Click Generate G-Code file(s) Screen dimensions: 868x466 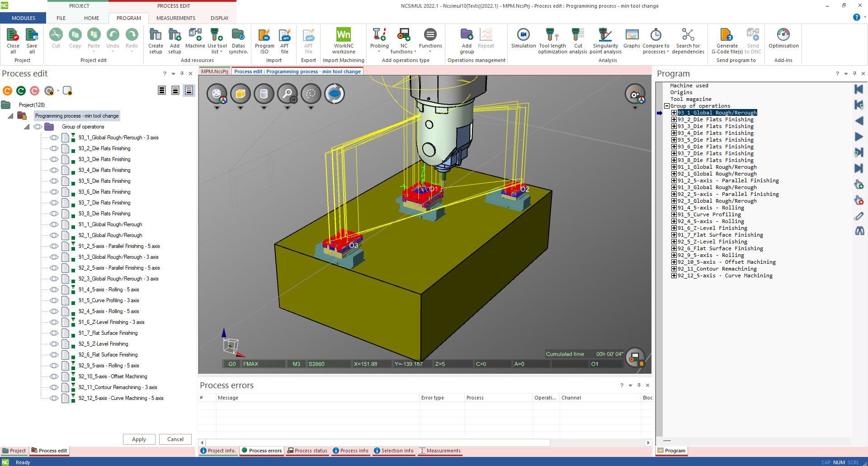click(727, 41)
